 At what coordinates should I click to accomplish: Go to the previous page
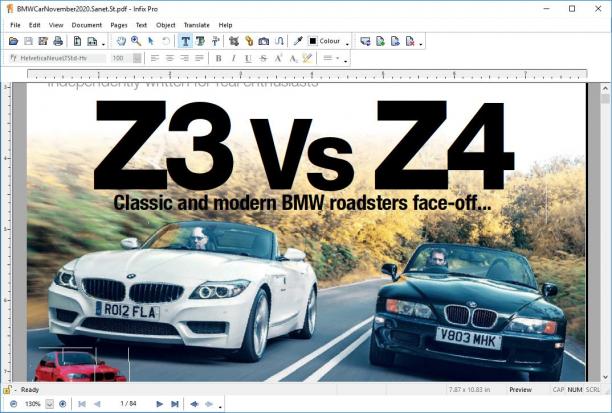(x=97, y=404)
